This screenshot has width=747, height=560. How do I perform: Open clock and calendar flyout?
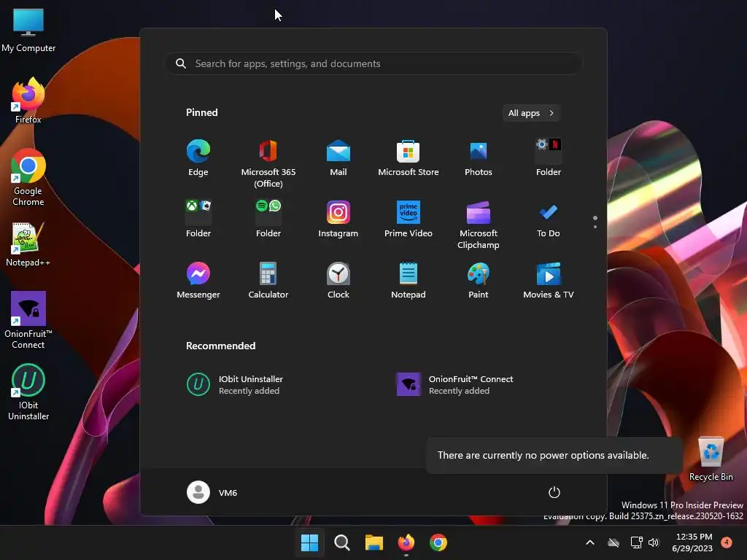(692, 542)
